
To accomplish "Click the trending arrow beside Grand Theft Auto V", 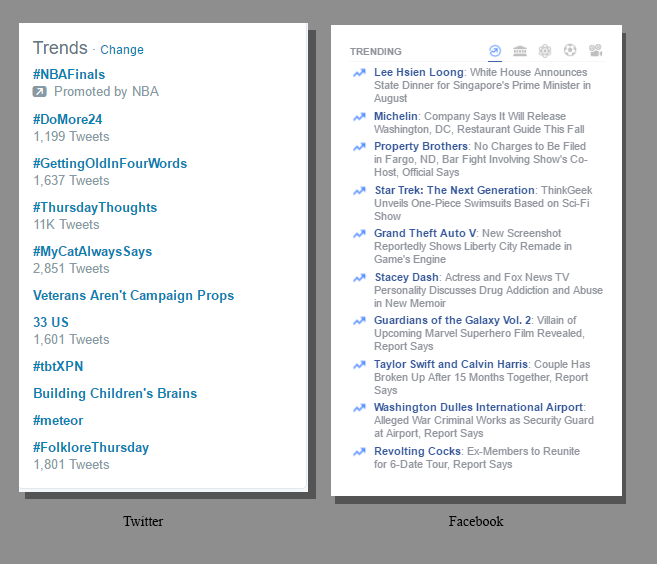I will click(359, 234).
